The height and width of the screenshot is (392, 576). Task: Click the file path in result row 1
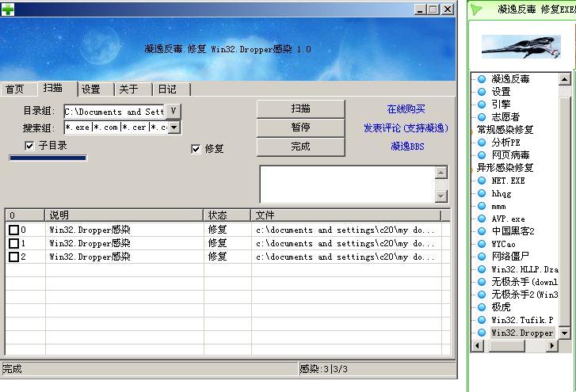tap(345, 243)
